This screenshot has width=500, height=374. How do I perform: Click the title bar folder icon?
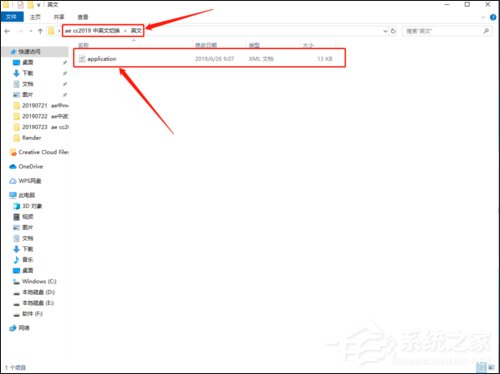6,5
